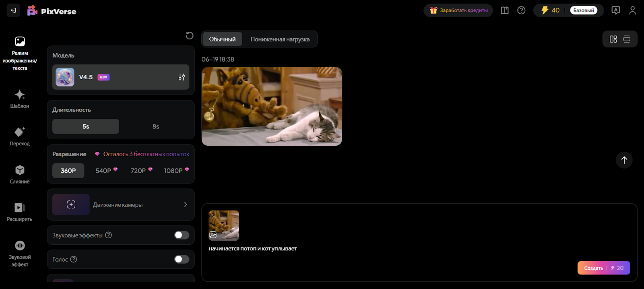Open the generated ALF and cat video thumbnail
Screen dimensions: 644x289
(x=272, y=106)
